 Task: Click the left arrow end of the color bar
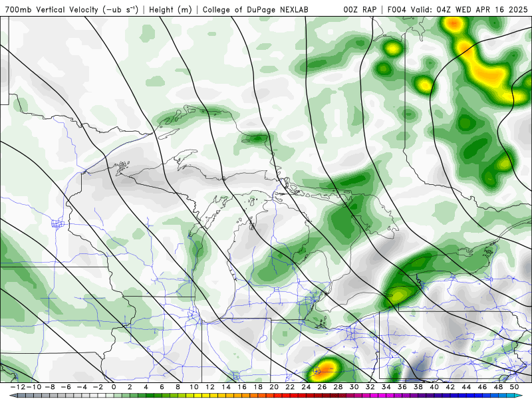(x=12, y=396)
